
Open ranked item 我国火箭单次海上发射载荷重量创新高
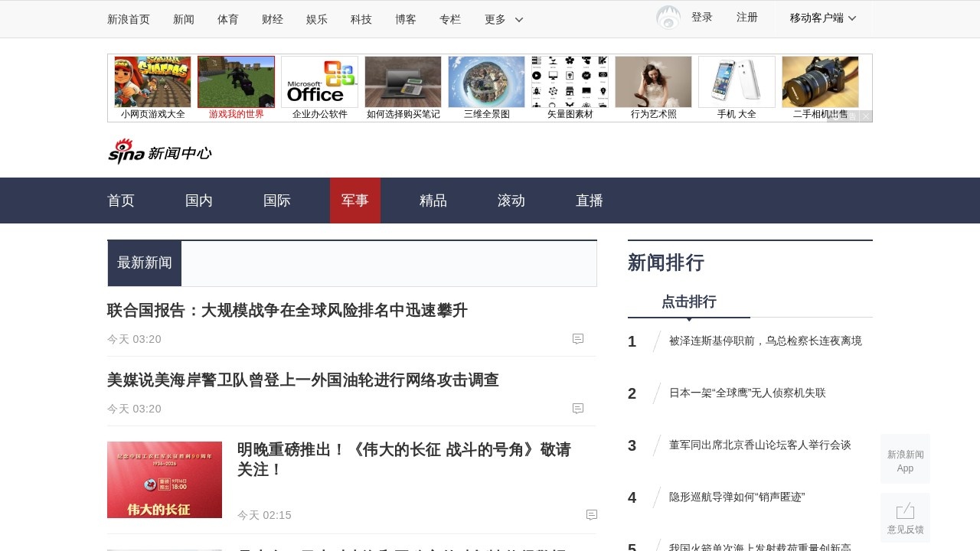(x=760, y=547)
